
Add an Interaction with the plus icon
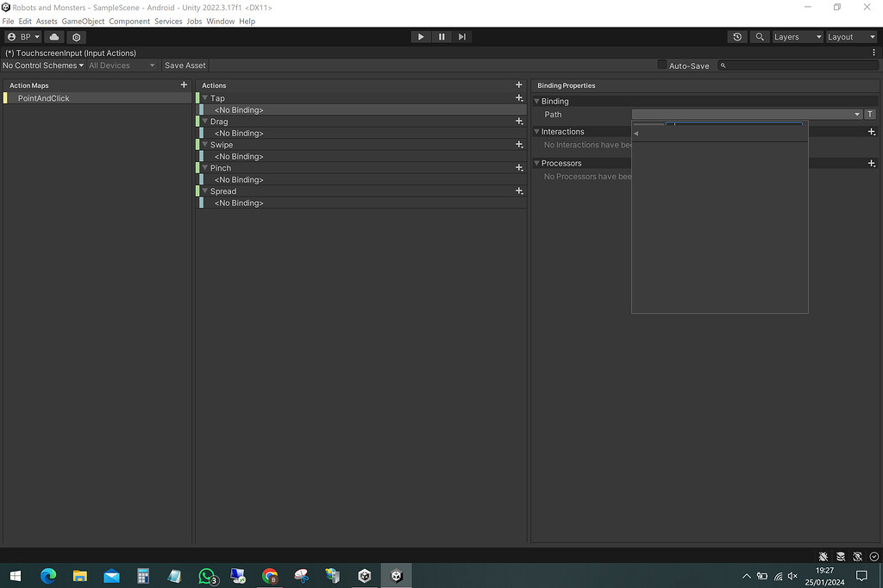(871, 131)
